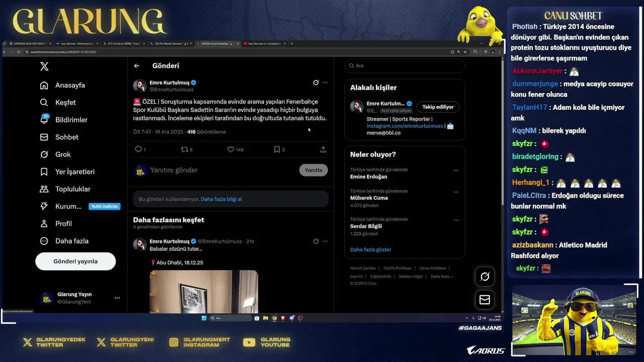Open Topluluklar communities
The image size is (644, 362).
tap(65, 189)
